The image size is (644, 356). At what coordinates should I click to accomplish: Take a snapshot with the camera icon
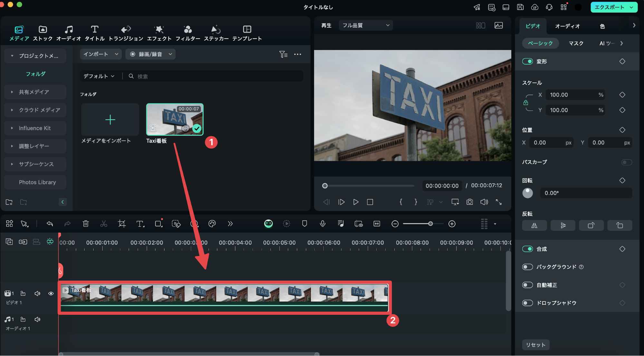470,202
